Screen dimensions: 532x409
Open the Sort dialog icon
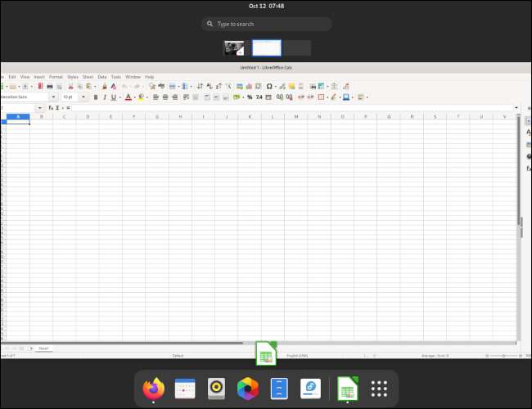pos(200,86)
